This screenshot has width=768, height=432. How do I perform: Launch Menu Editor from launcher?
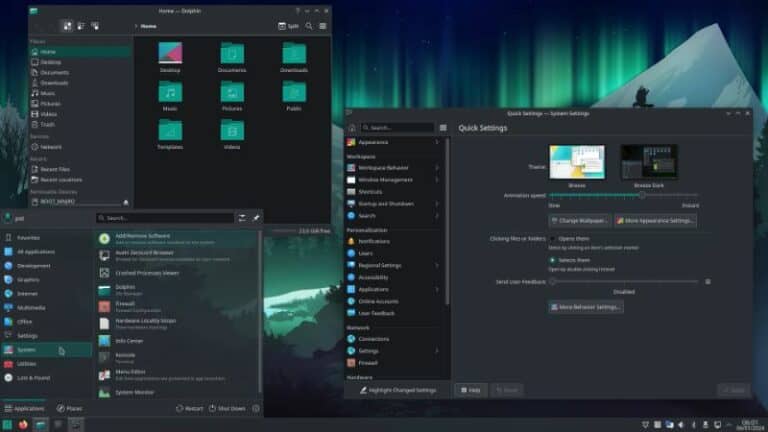(x=177, y=375)
